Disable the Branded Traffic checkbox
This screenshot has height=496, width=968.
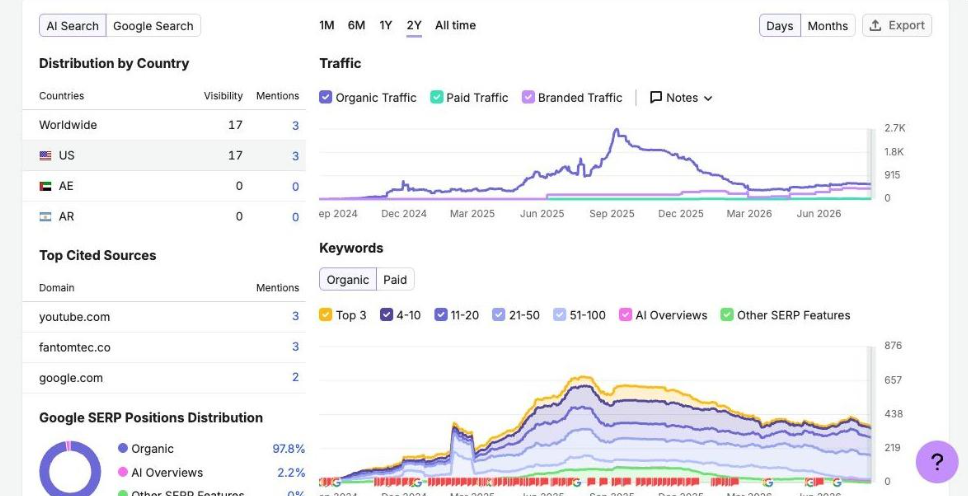pyautogui.click(x=528, y=98)
